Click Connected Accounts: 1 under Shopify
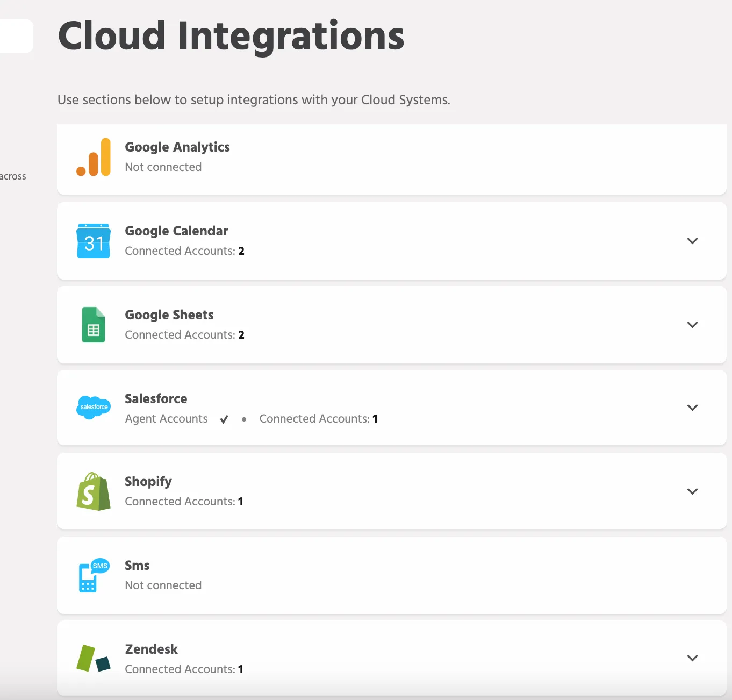 (x=184, y=502)
